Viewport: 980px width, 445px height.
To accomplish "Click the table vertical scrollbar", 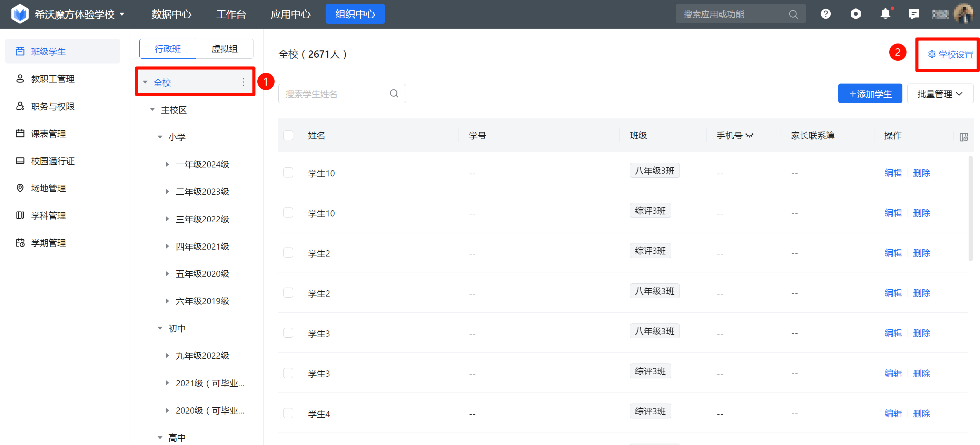I will tap(970, 208).
